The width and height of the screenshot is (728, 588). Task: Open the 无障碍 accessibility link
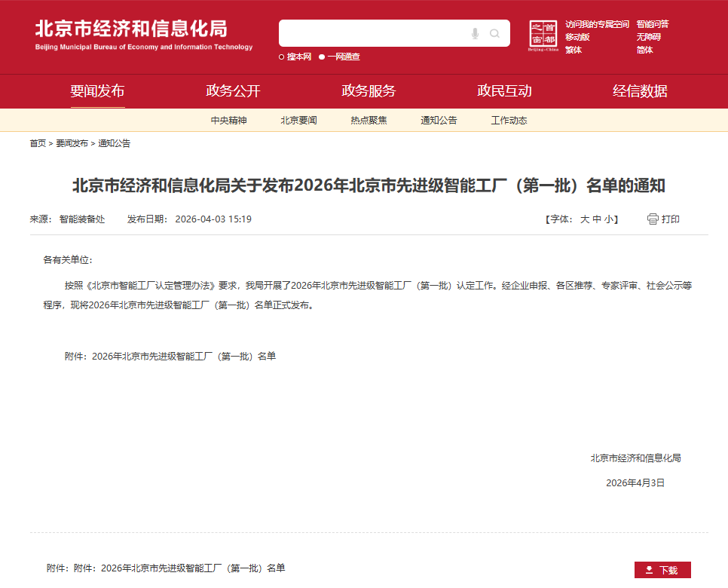point(648,37)
